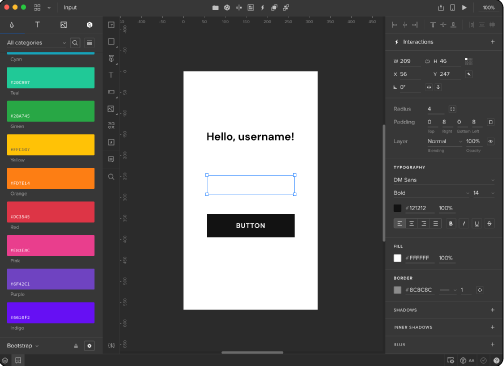Open the font size 14 dropdown

coord(483,193)
